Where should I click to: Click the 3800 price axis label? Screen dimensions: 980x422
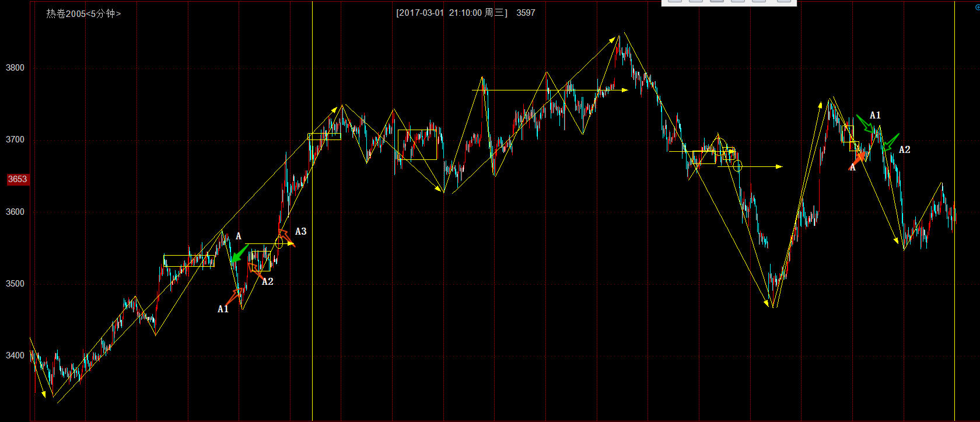(15, 68)
